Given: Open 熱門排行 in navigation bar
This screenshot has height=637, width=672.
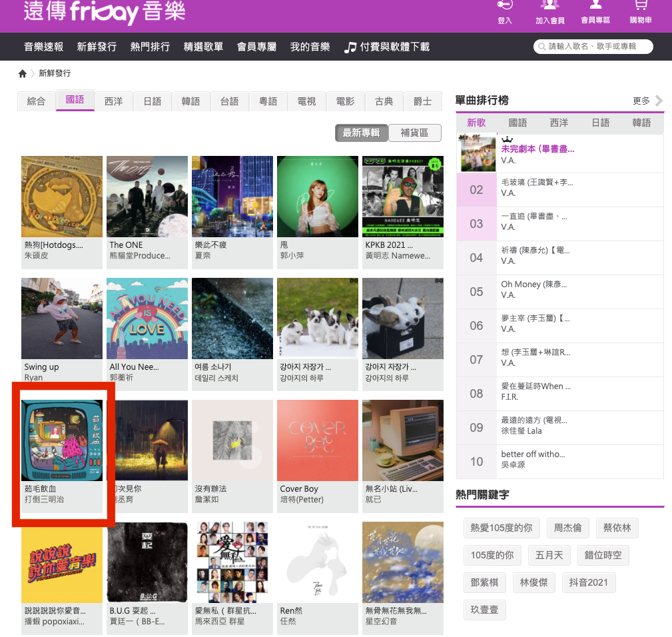Looking at the screenshot, I should [150, 47].
